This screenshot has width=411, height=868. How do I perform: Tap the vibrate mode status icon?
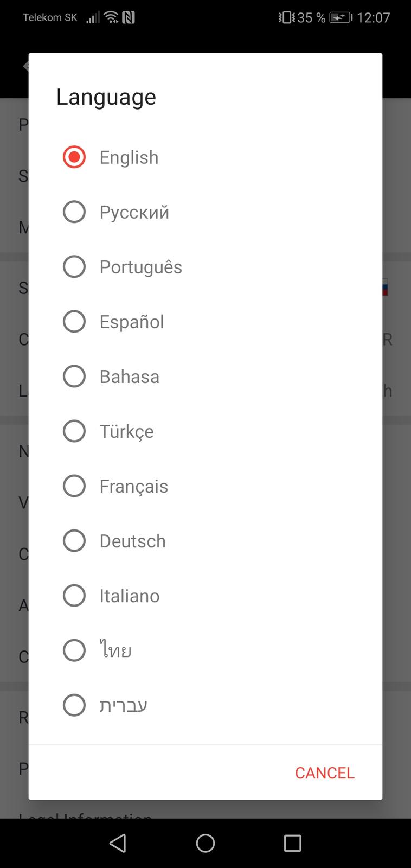(x=287, y=18)
